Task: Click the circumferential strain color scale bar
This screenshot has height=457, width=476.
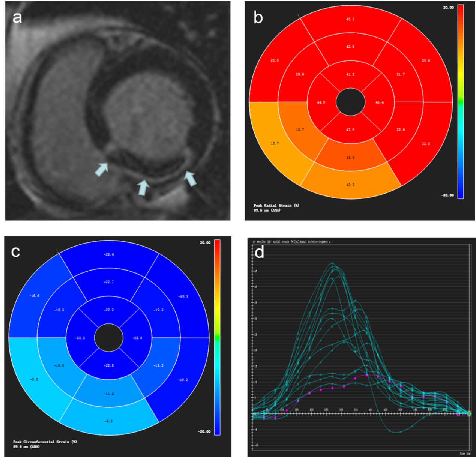Action: pyautogui.click(x=217, y=337)
